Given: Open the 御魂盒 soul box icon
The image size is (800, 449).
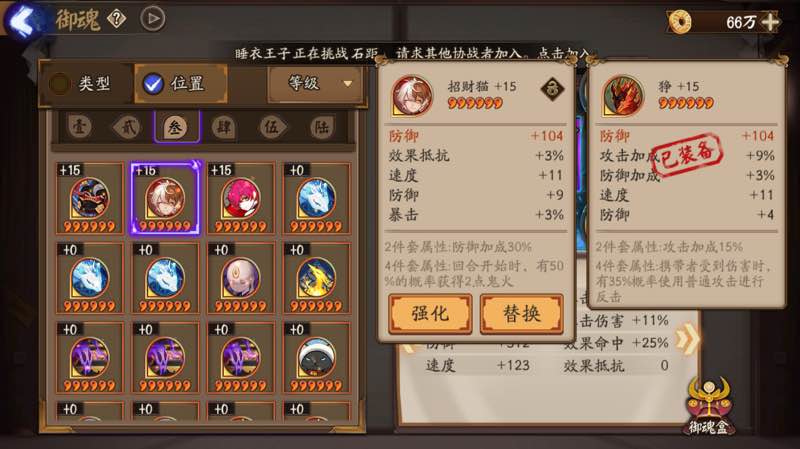Looking at the screenshot, I should [x=708, y=407].
